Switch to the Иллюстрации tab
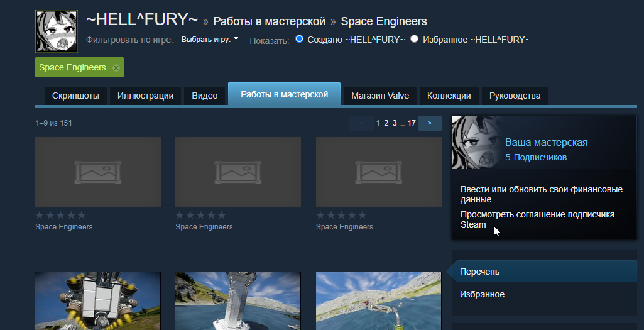This screenshot has height=330, width=644. [145, 96]
